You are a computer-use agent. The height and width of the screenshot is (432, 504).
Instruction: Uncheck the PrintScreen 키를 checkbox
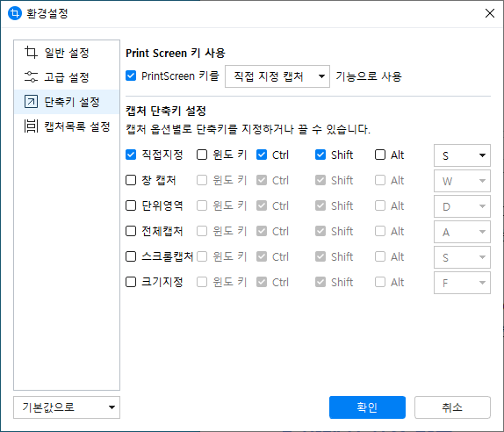tap(131, 76)
